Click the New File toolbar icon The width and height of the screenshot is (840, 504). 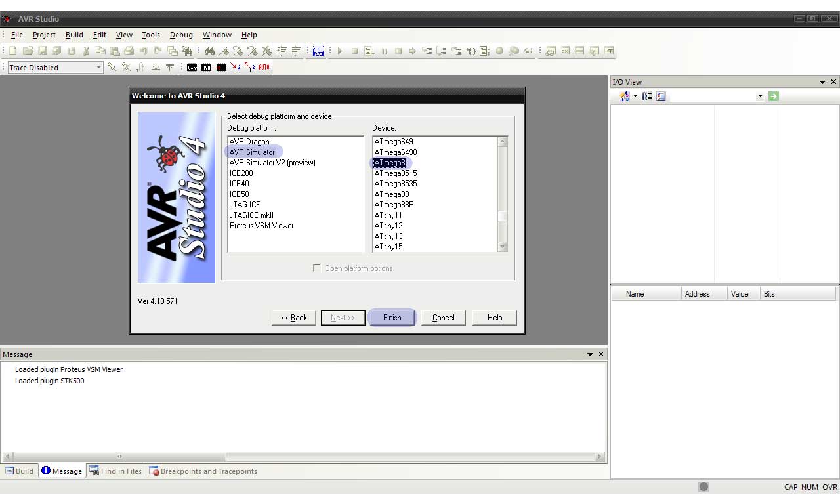pos(13,51)
